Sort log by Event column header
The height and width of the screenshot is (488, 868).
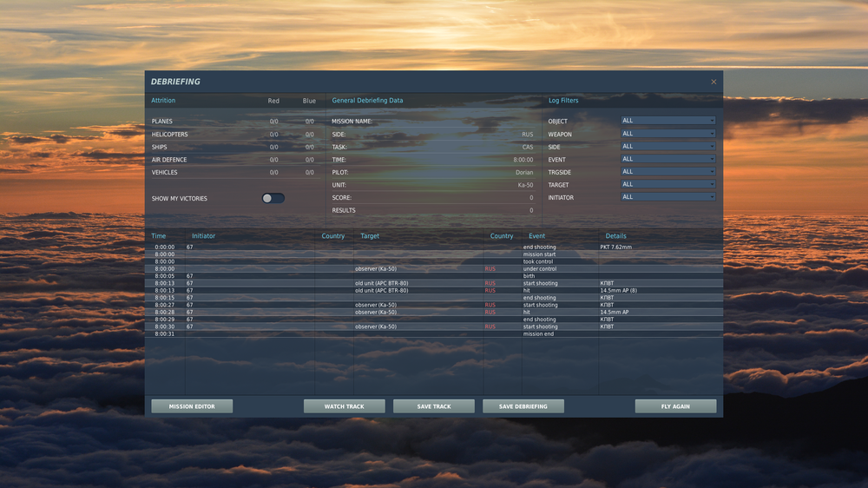[x=536, y=236]
